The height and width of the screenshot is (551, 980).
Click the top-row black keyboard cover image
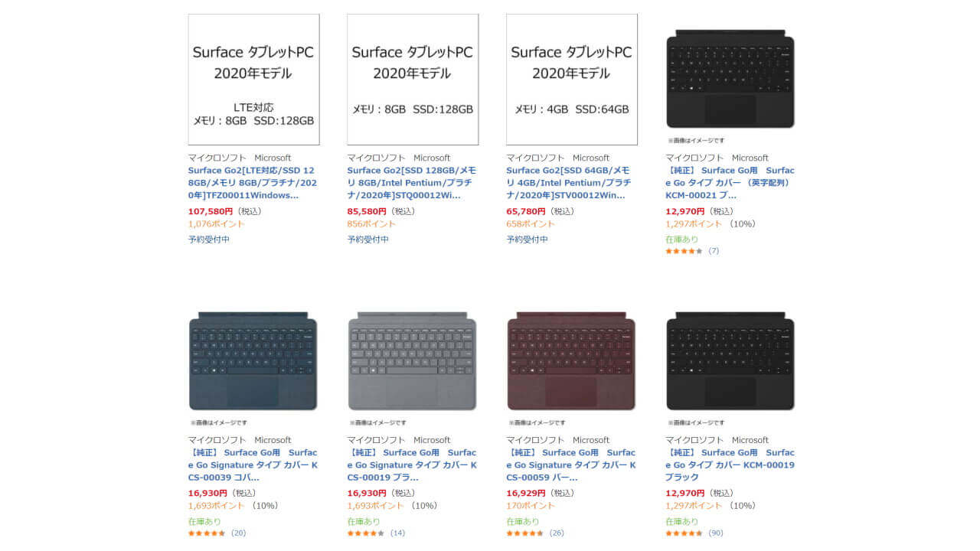click(730, 80)
